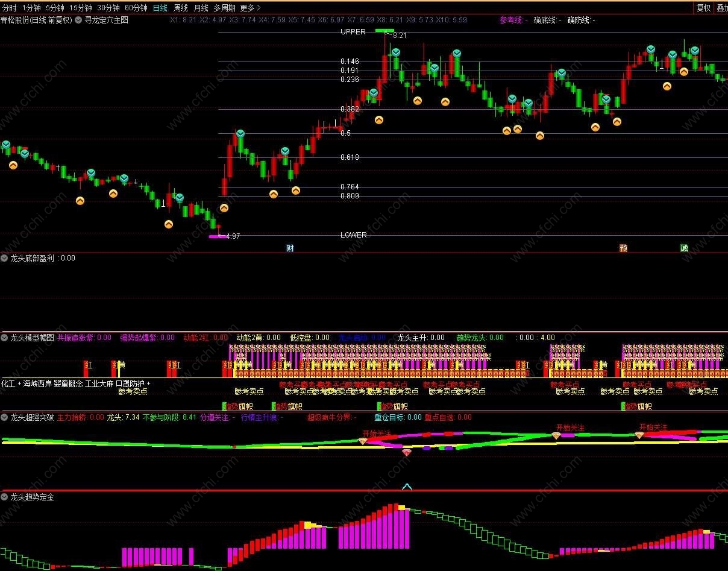Click the 4.97 low price label
The width and height of the screenshot is (728, 571).
(x=233, y=236)
